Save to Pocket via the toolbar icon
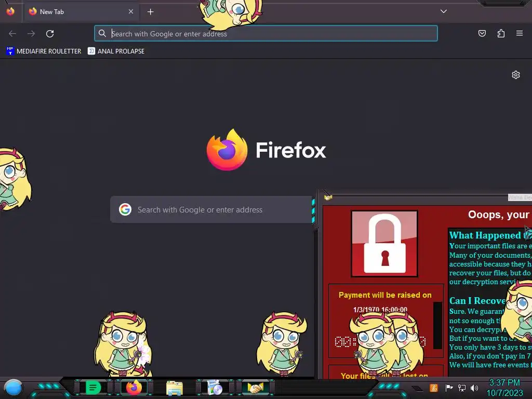Viewport: 532px width, 399px height. coord(482,33)
